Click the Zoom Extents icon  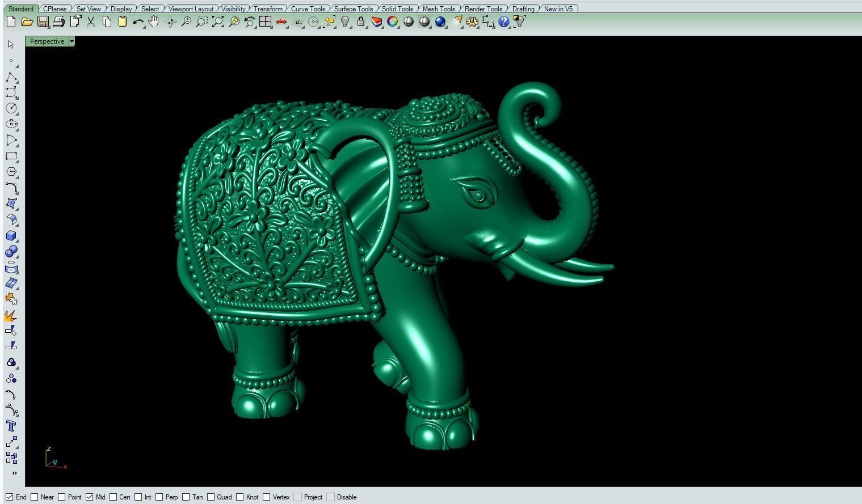coord(217,22)
